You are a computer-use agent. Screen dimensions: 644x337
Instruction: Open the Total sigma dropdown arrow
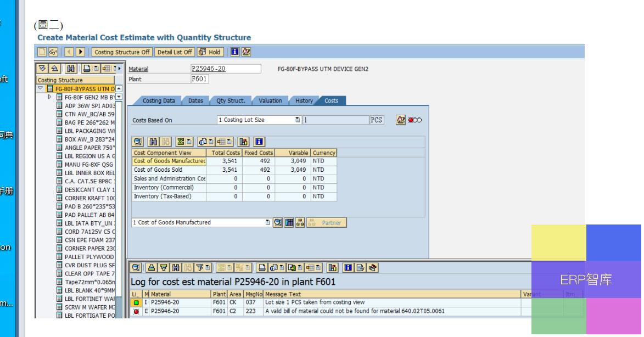pyautogui.click(x=189, y=142)
